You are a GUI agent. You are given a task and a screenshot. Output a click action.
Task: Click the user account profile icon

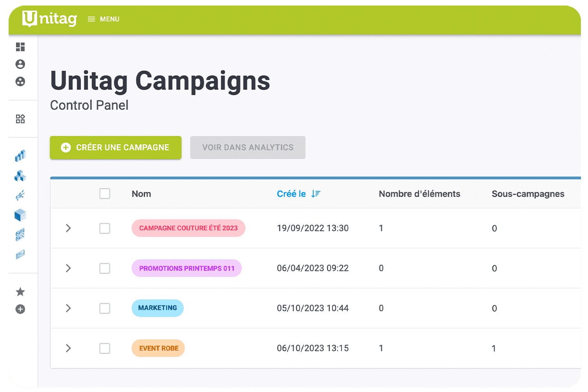click(20, 64)
